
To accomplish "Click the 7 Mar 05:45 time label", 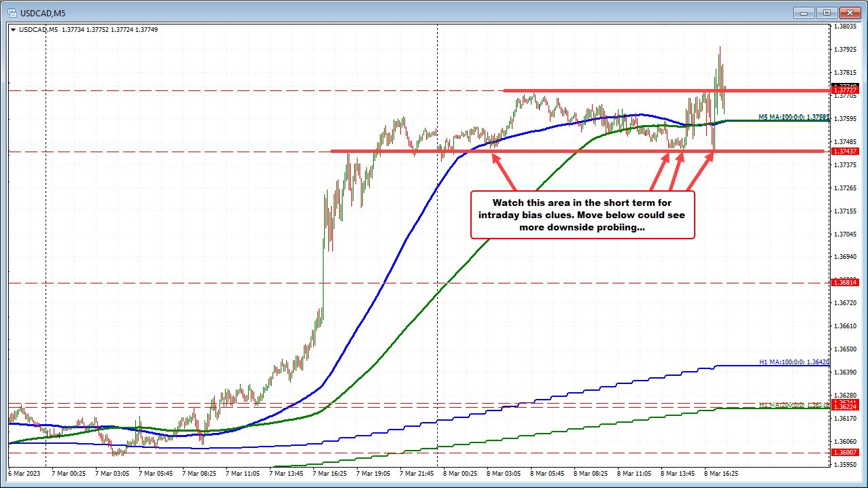I will 156,472.
